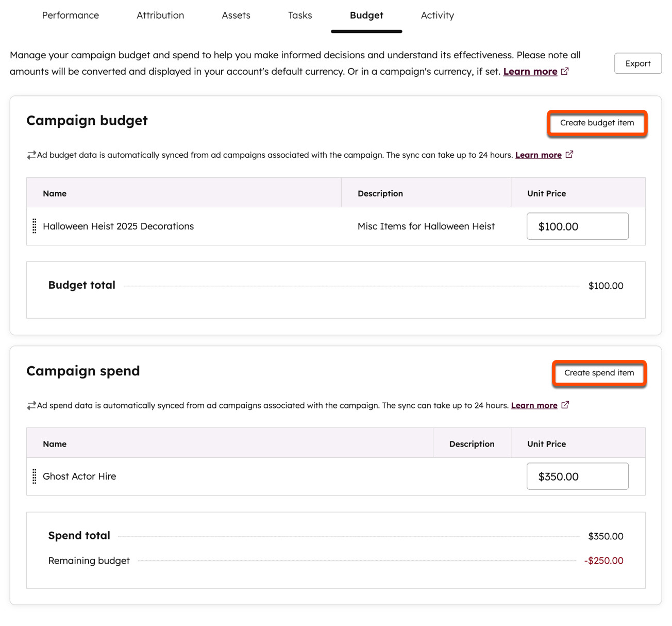Viewport: 672px width, 626px height.
Task: Grab the drag handle on Halloween Heist 2025 Decorations row
Action: 34,226
